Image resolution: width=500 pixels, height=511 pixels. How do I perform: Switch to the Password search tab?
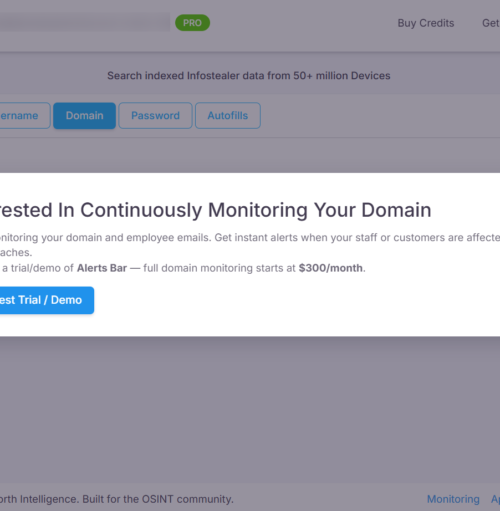(x=155, y=116)
